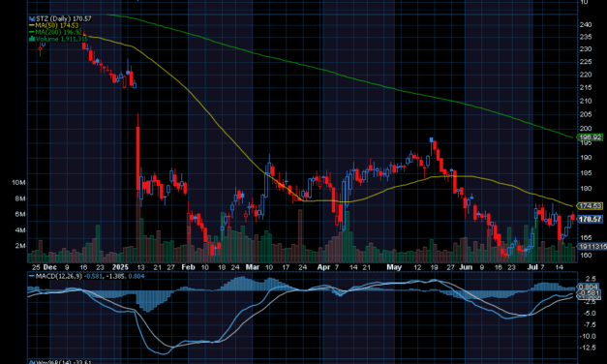The height and width of the screenshot is (364, 607).
Task: Click the 225 price axis label
Action: [586, 62]
